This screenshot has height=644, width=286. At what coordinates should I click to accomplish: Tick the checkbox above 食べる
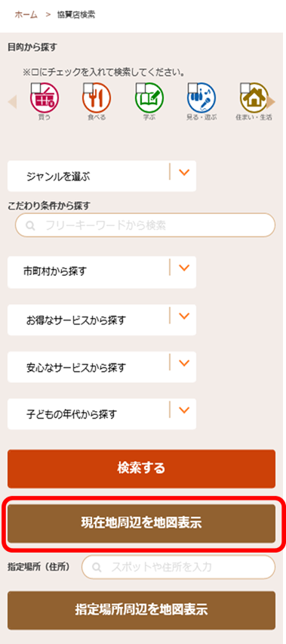point(88,88)
